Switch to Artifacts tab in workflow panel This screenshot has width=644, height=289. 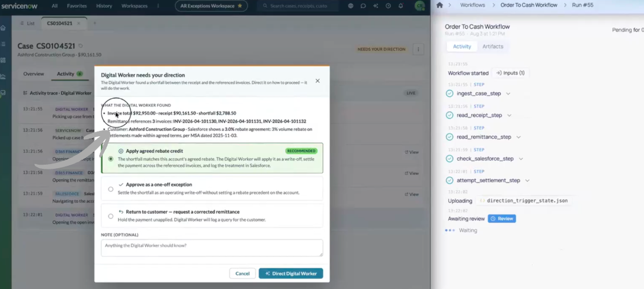[493, 46]
